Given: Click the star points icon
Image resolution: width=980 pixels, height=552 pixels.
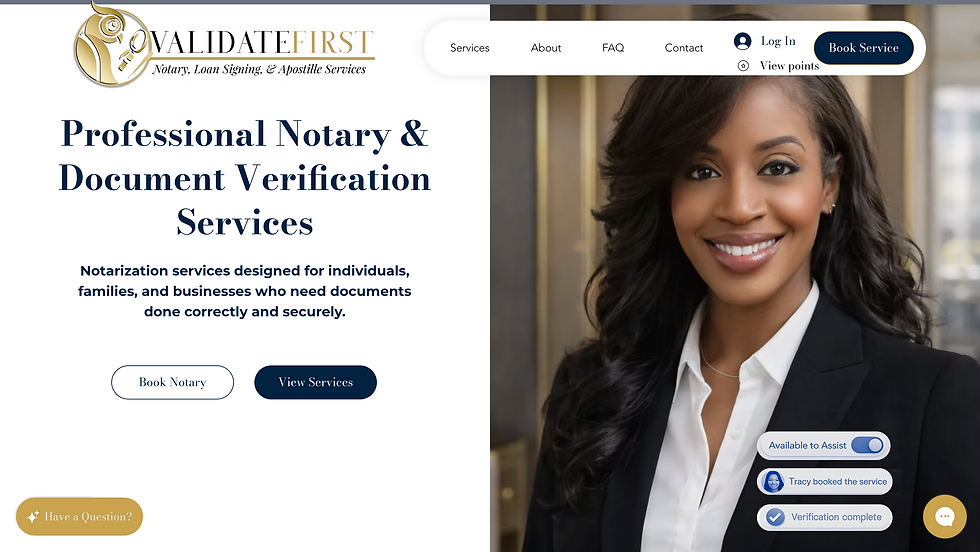Looking at the screenshot, I should (743, 66).
